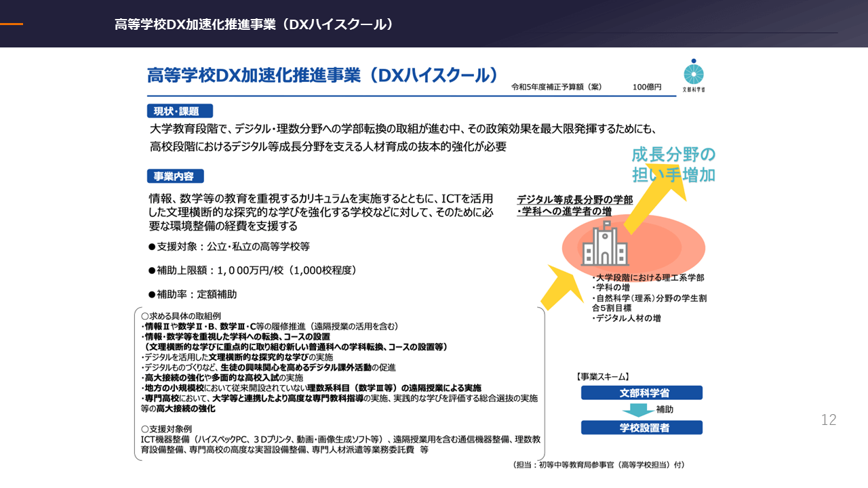
Task: Click underlined デジタル等成長分野の学部 heading
Action: 574,201
